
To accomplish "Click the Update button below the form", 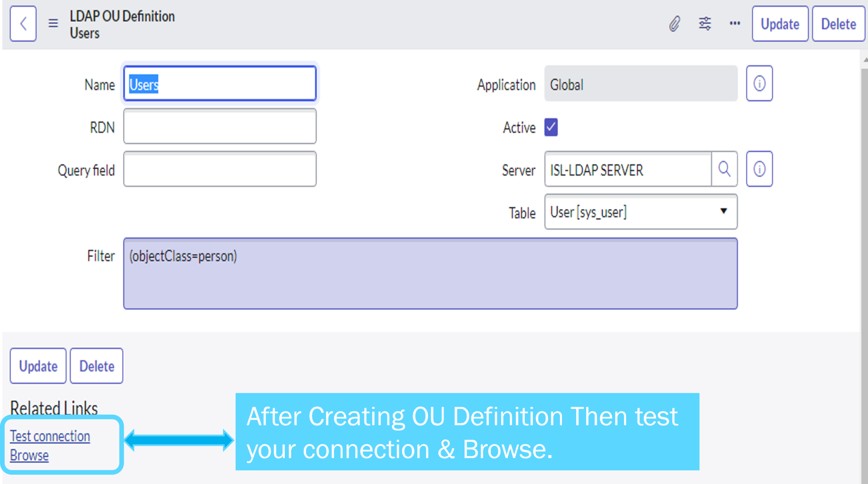I will [x=38, y=366].
